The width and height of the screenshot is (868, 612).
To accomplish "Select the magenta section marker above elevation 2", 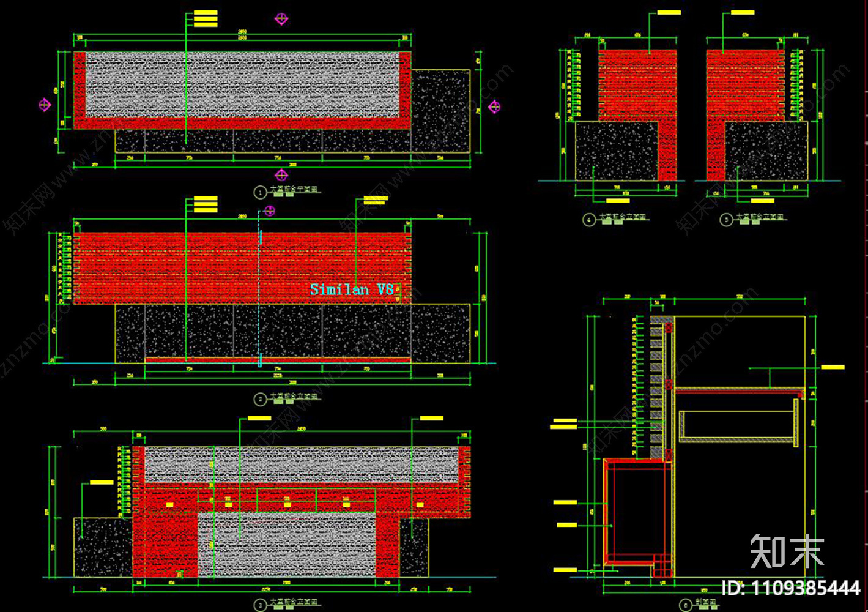I will [269, 211].
